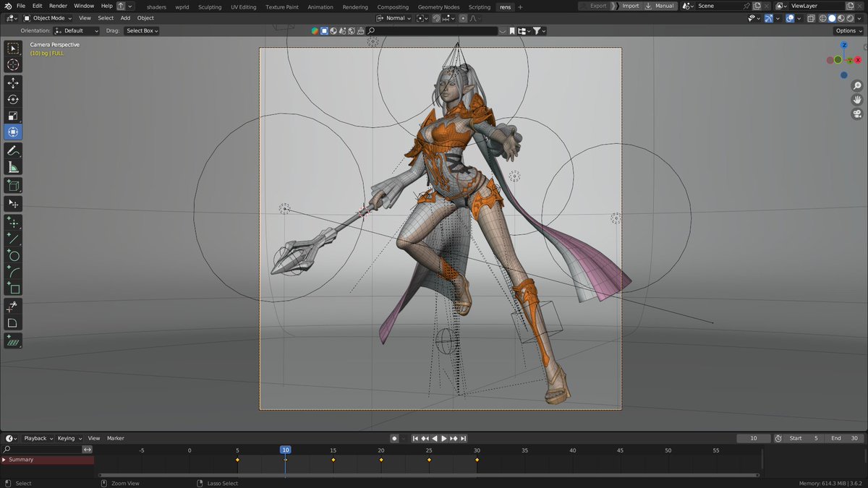Select the Add Cube tool
This screenshot has width=868, height=488.
pyautogui.click(x=13, y=186)
